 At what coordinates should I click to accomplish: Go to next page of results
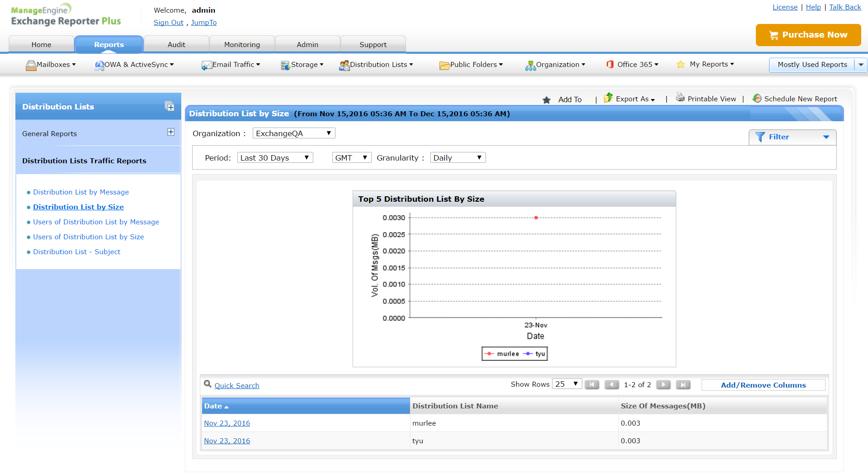[x=663, y=384]
